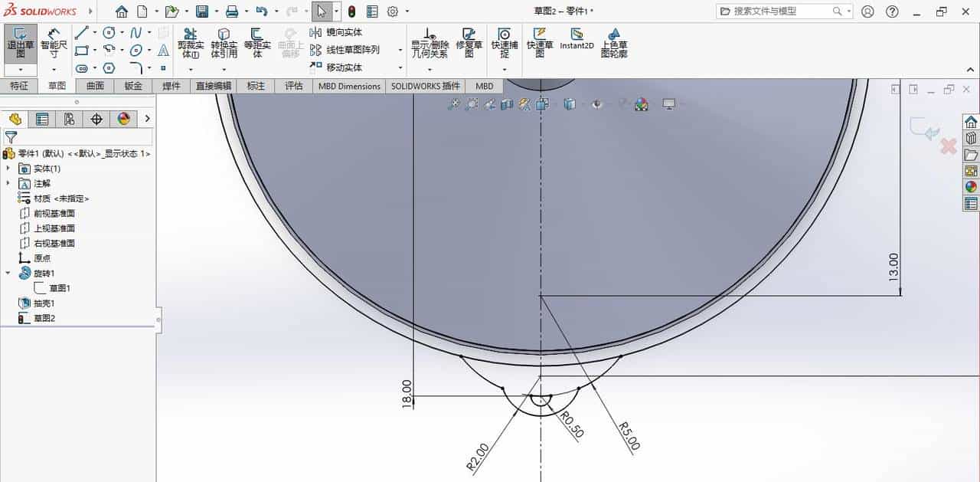Open the Spline sketch tool
The width and height of the screenshot is (980, 482).
click(x=136, y=31)
